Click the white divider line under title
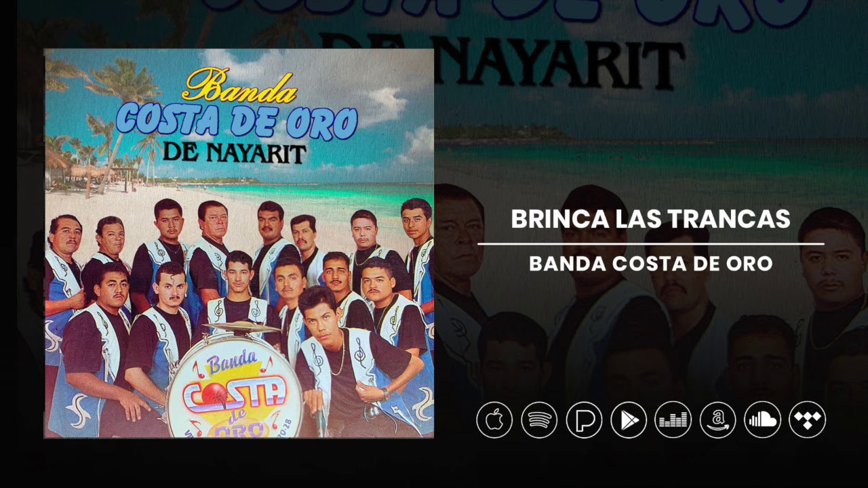Screen dimensions: 868x488 coord(651,243)
